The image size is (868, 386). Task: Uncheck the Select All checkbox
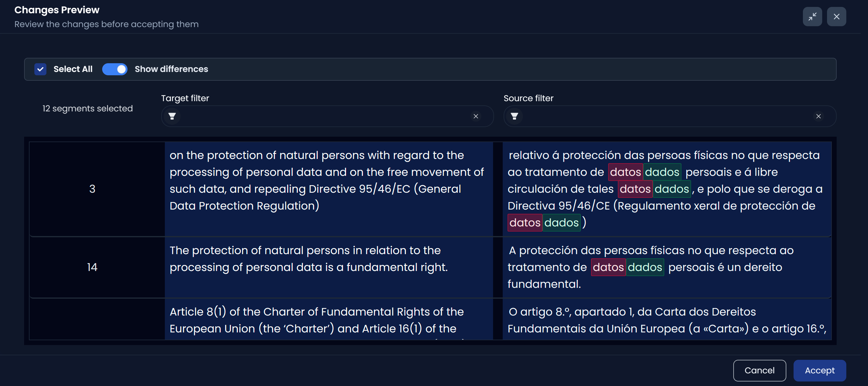click(x=40, y=69)
